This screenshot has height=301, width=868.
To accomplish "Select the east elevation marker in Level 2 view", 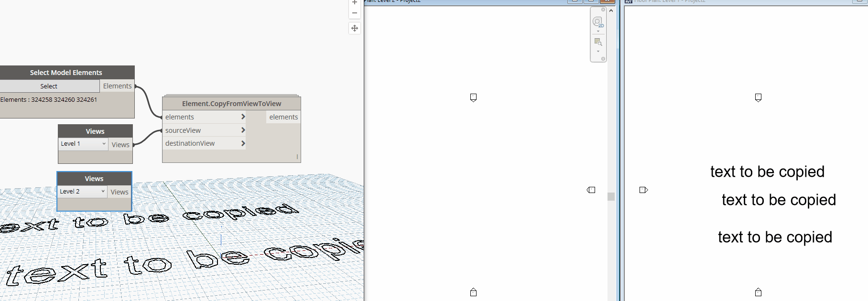I will (x=591, y=190).
